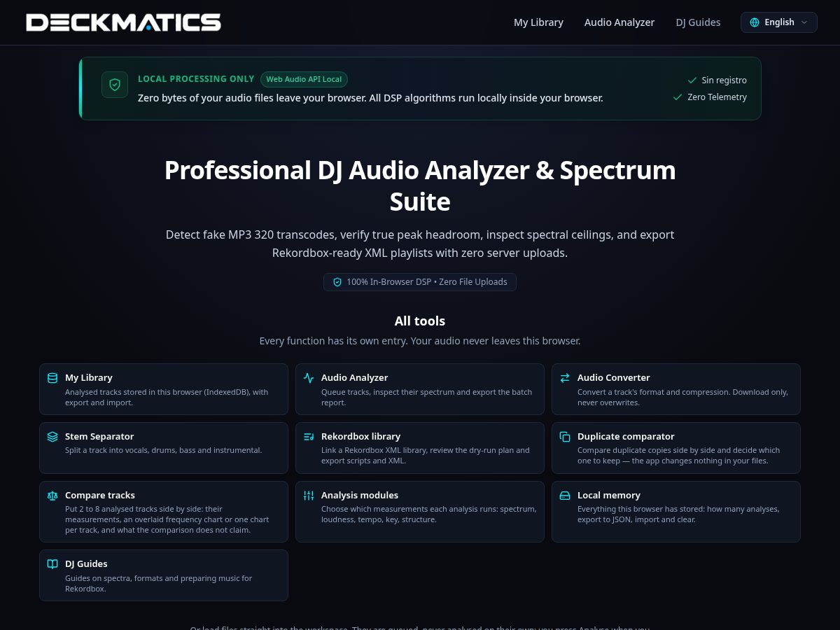The width and height of the screenshot is (840, 630).
Task: Open the English language dropdown
Action: [x=778, y=22]
